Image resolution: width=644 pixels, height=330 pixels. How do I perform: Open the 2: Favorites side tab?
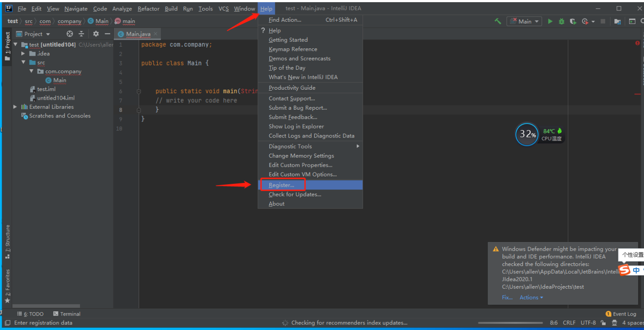coord(7,286)
